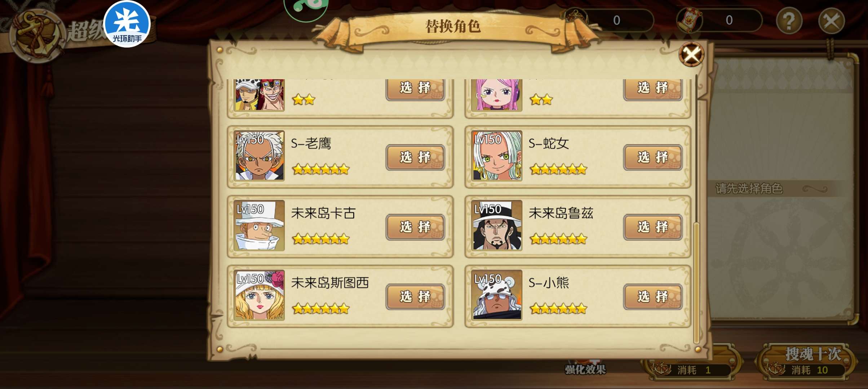Click S-老鹰 character portrait
The height and width of the screenshot is (389, 868).
click(x=259, y=156)
